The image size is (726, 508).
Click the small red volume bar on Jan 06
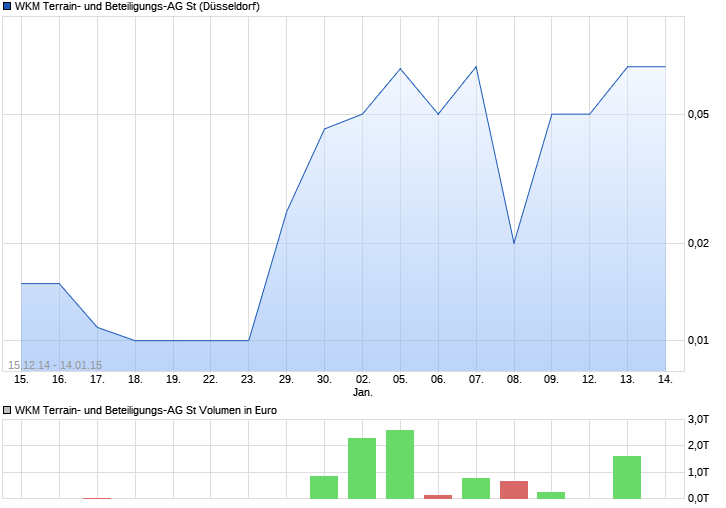[438, 497]
